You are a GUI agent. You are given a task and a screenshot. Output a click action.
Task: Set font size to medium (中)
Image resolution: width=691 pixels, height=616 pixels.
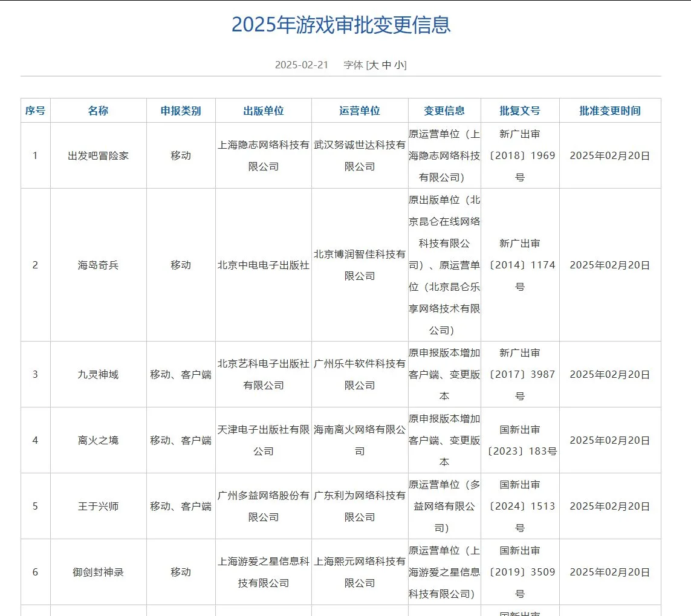[x=387, y=65]
